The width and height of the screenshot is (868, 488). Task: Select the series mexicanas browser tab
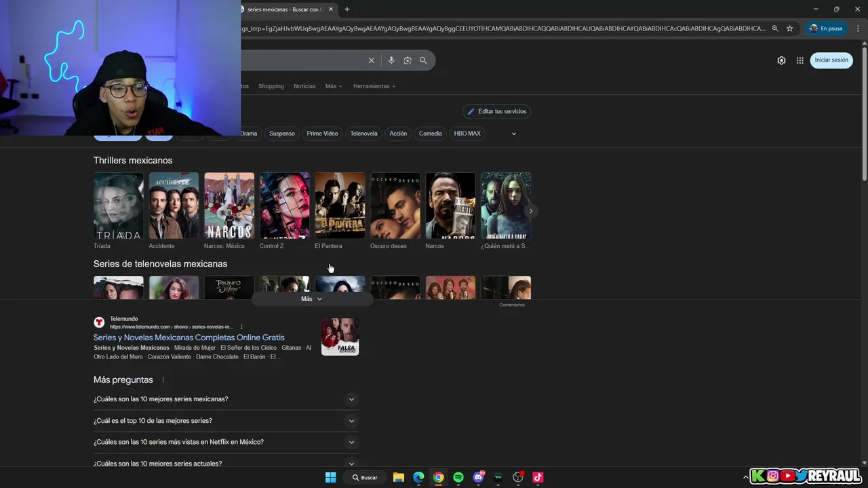[283, 9]
